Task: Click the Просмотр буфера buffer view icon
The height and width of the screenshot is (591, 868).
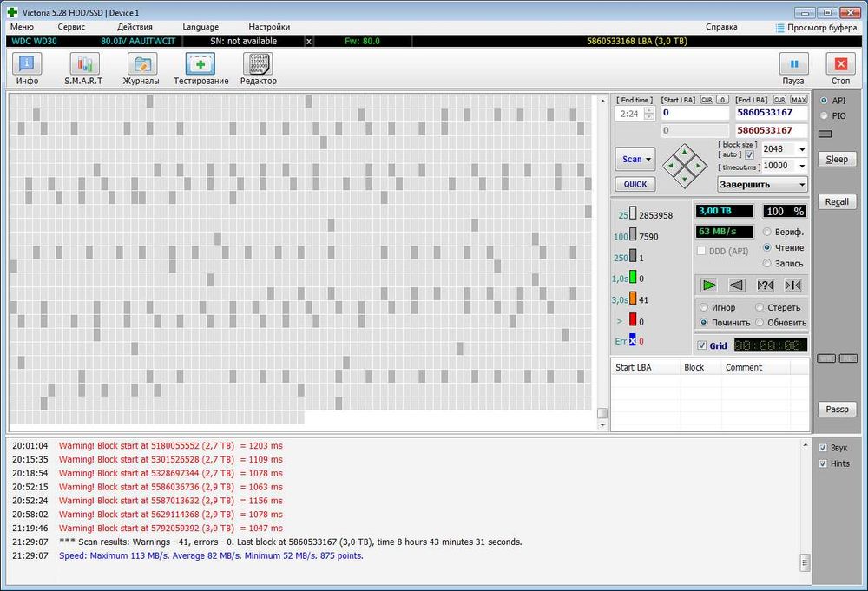Action: pos(779,28)
